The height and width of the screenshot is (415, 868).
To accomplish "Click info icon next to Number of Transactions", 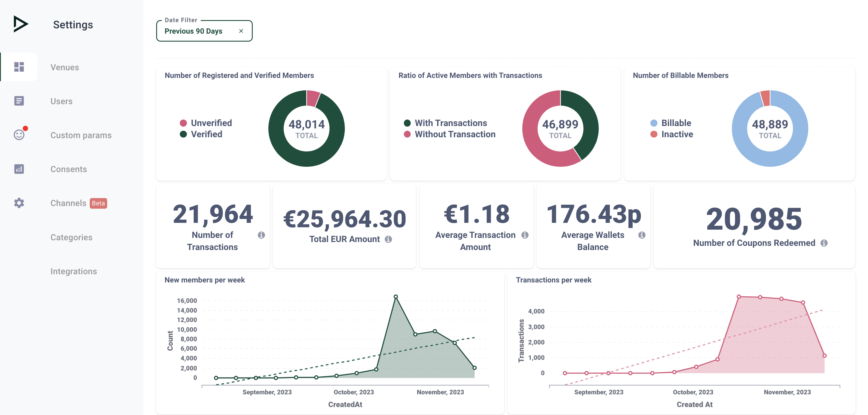I will pyautogui.click(x=261, y=235).
